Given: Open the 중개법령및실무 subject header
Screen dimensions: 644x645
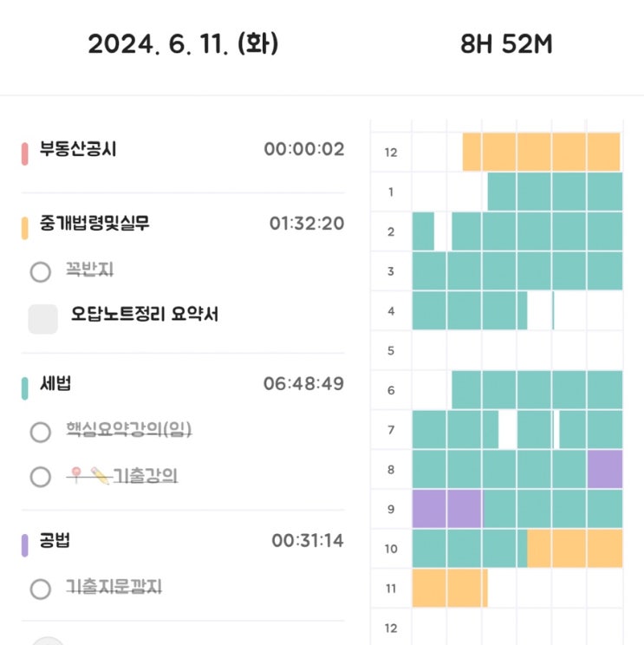Looking at the screenshot, I should point(94,224).
